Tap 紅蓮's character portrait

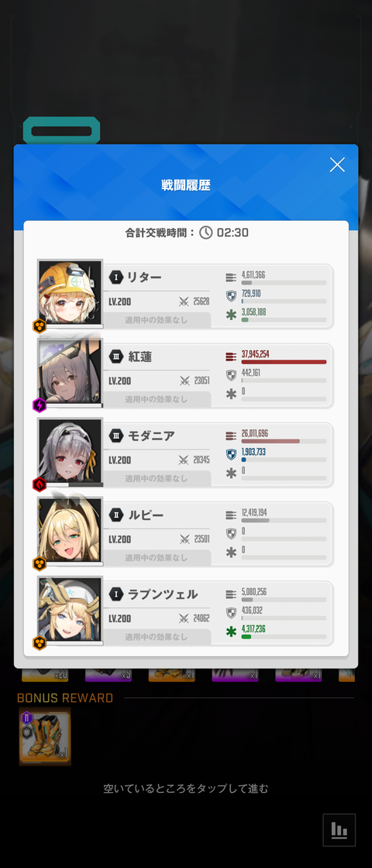71,373
